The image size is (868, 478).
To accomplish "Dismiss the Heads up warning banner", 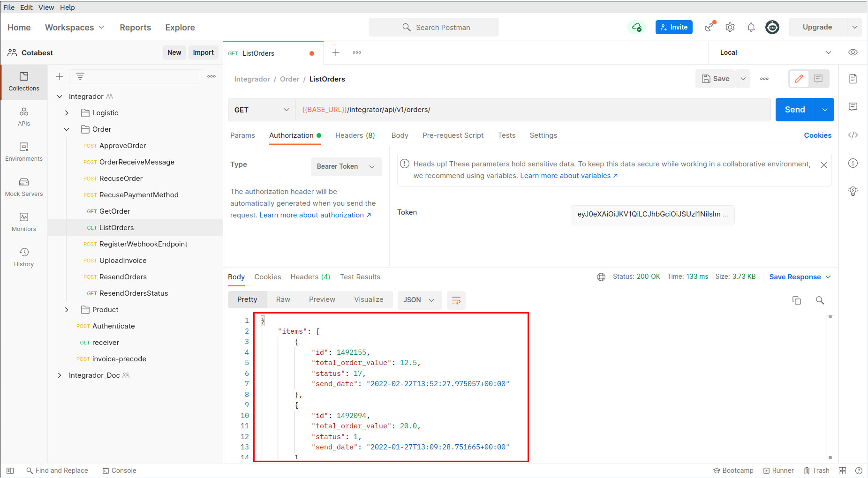I will [824, 165].
